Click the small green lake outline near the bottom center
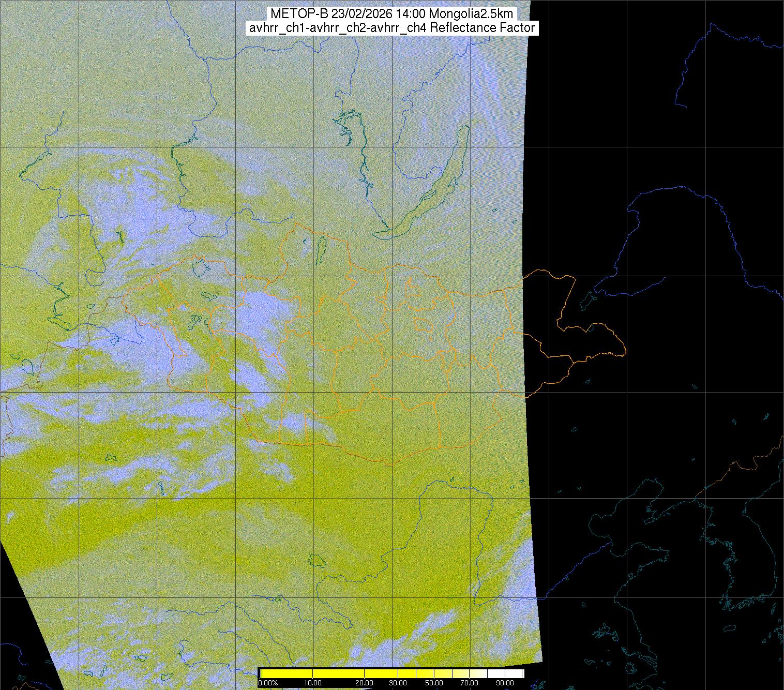This screenshot has width=784, height=690. tap(314, 560)
